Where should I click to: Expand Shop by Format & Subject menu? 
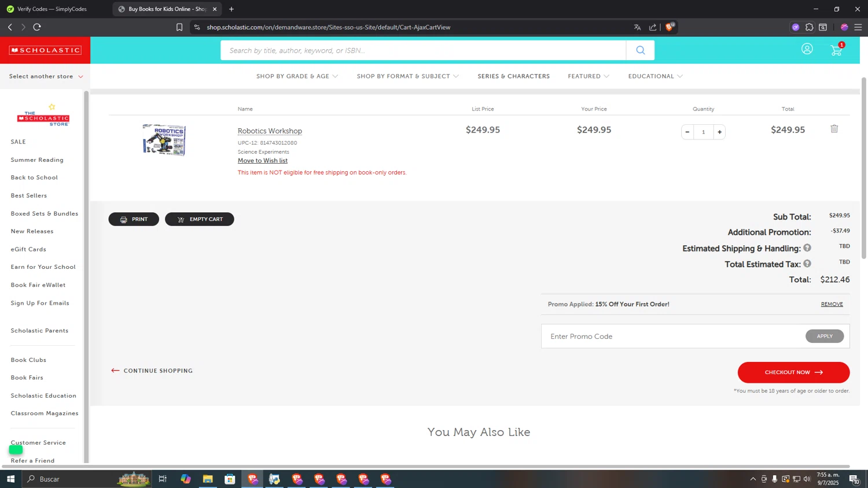pos(408,76)
